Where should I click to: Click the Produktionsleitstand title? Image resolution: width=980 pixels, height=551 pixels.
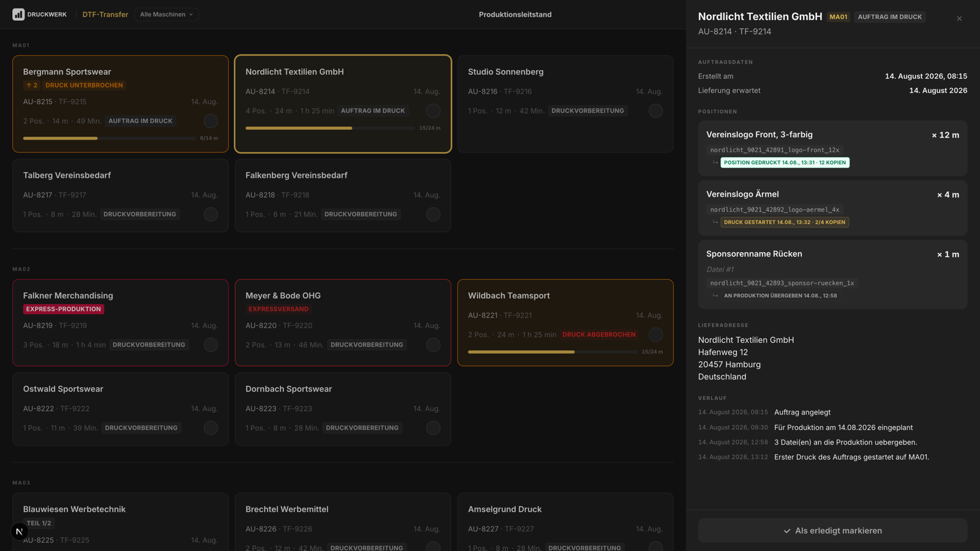click(x=515, y=15)
